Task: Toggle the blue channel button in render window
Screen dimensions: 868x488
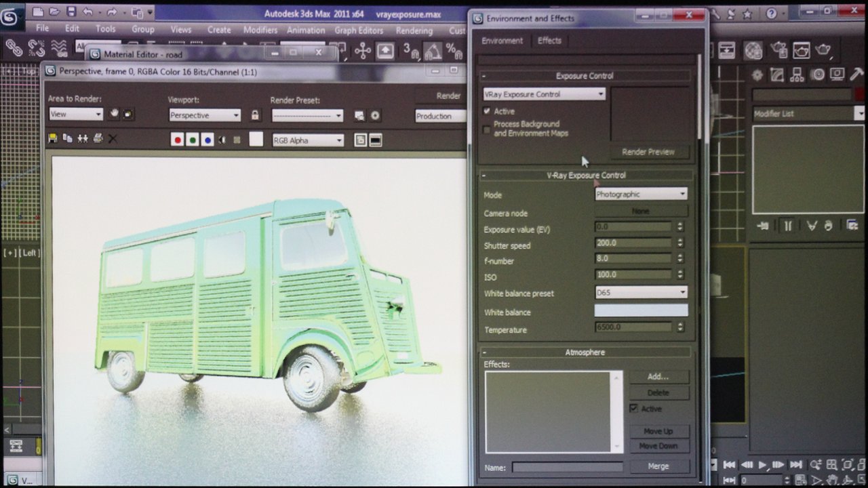Action: (x=208, y=140)
